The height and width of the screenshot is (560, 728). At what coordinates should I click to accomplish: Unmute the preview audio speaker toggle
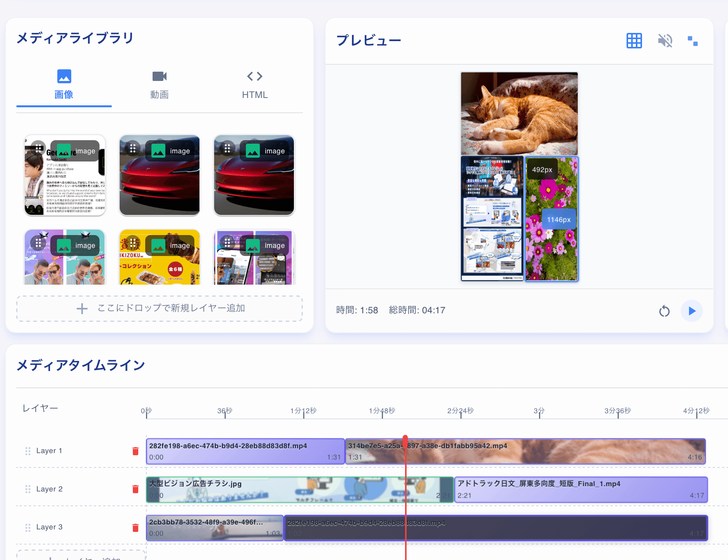664,40
